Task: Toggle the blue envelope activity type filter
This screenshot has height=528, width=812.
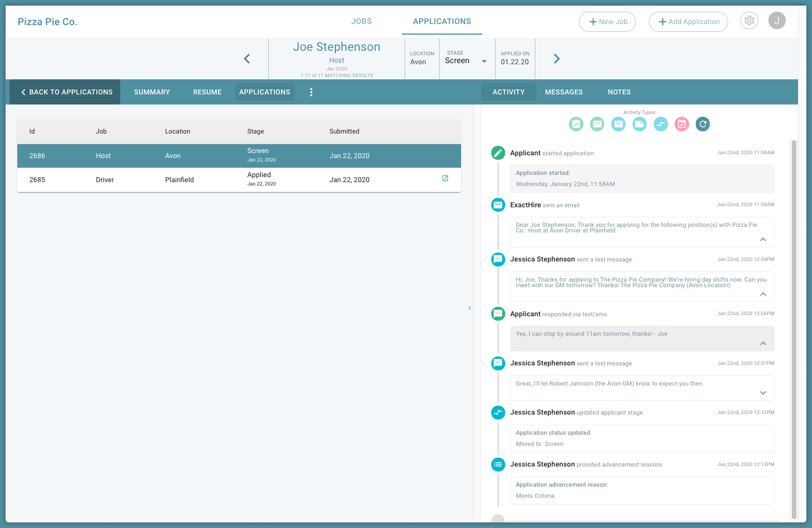Action: pyautogui.click(x=618, y=124)
